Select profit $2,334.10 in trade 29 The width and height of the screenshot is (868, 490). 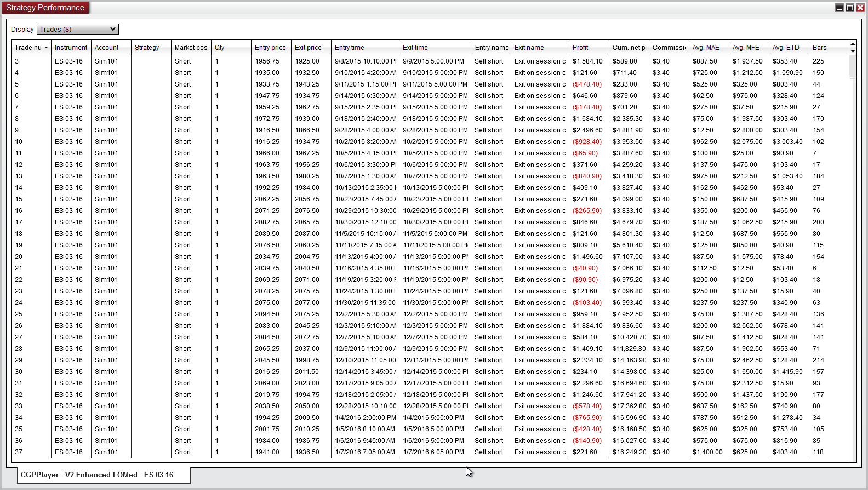(x=587, y=360)
